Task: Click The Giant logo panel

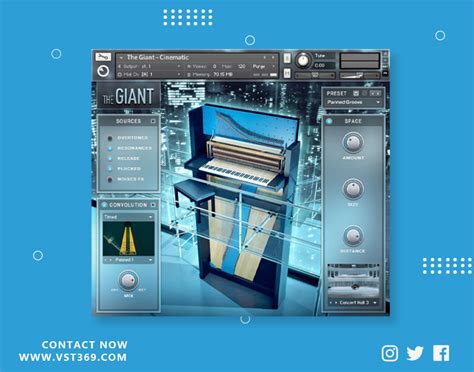Action: coord(128,96)
